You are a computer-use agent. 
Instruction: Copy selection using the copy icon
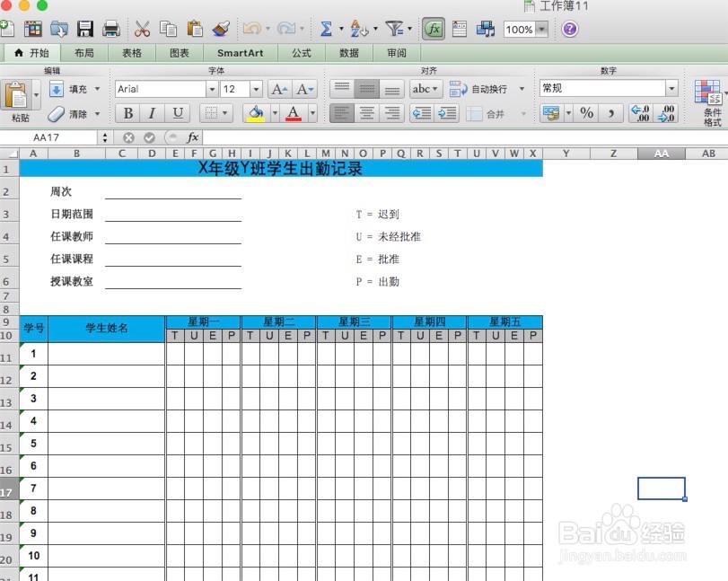tap(168, 30)
